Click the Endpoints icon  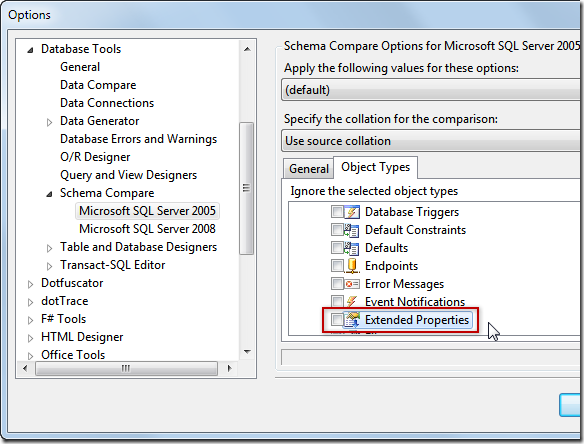coord(352,266)
